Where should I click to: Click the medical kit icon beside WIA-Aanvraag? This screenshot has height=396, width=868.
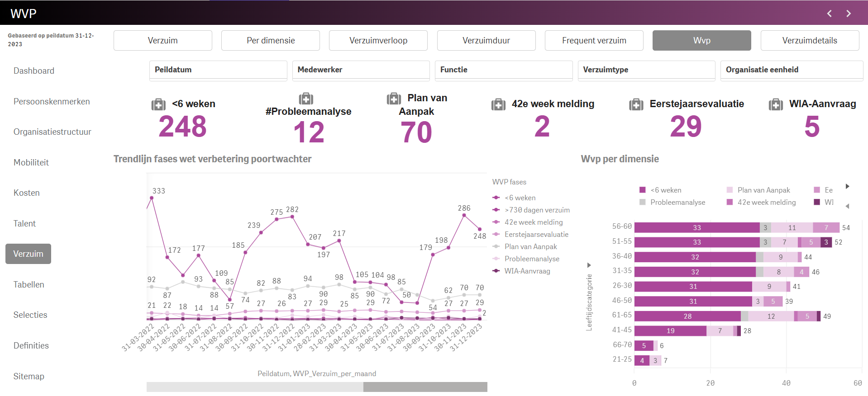tap(776, 105)
